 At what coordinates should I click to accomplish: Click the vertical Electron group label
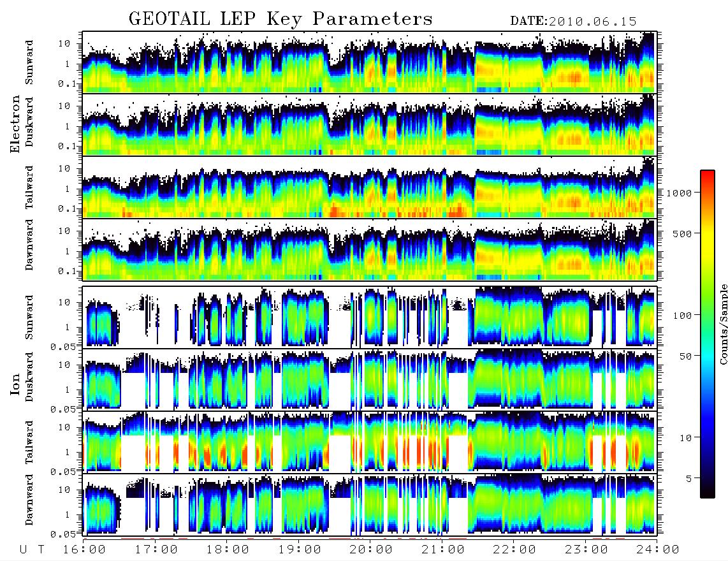point(15,124)
